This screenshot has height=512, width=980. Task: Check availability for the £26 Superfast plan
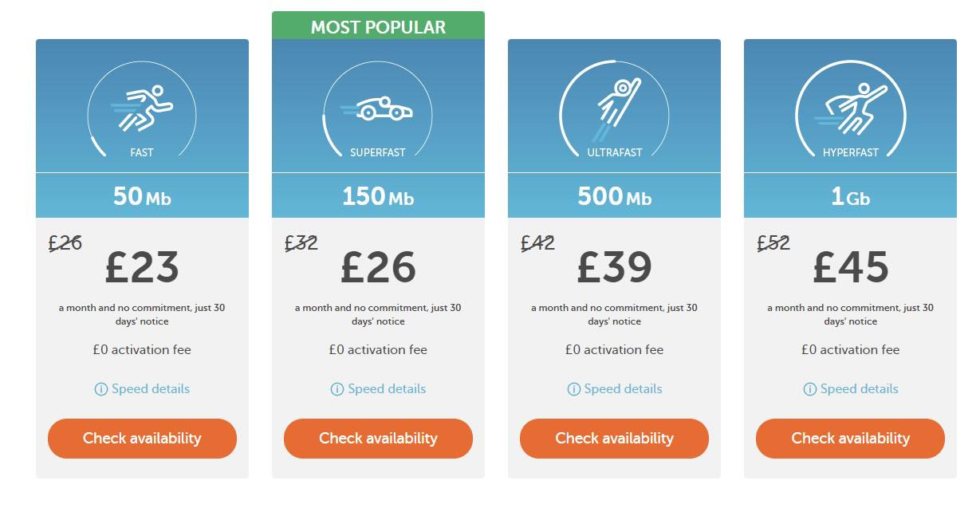[x=378, y=439]
